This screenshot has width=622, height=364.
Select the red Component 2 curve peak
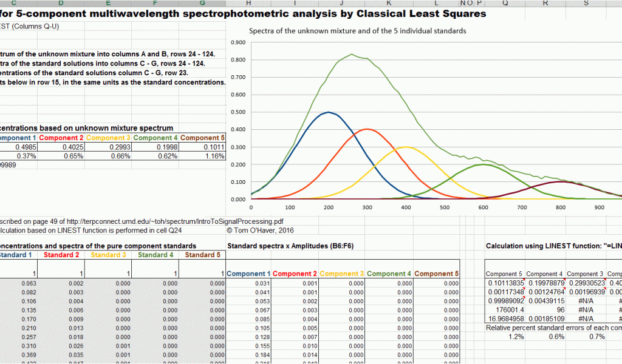pos(367,129)
